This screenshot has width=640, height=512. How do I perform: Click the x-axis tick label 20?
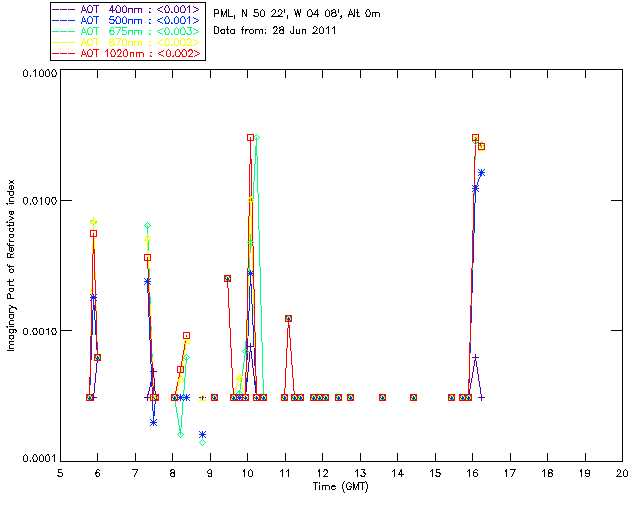coord(622,473)
